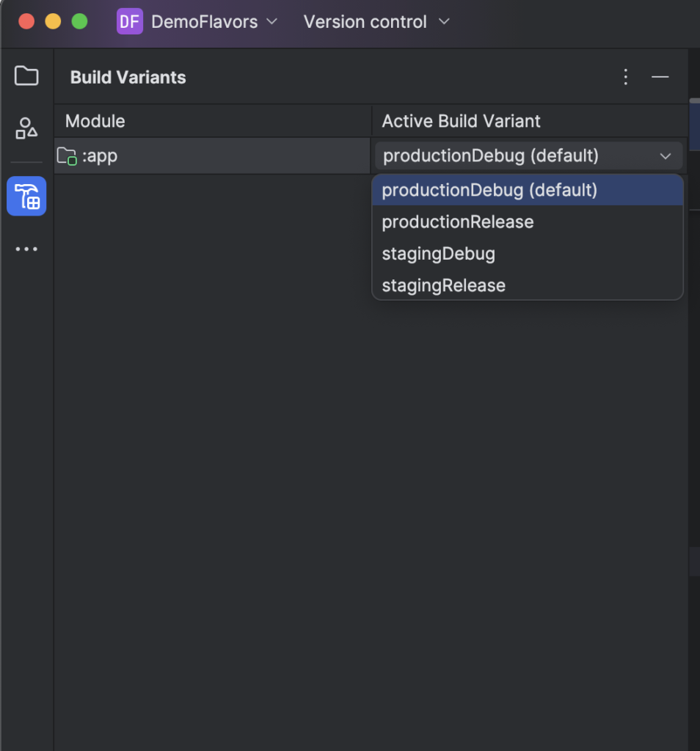Expand the Active Build Variant dropdown chevron
The width and height of the screenshot is (700, 751).
(665, 155)
